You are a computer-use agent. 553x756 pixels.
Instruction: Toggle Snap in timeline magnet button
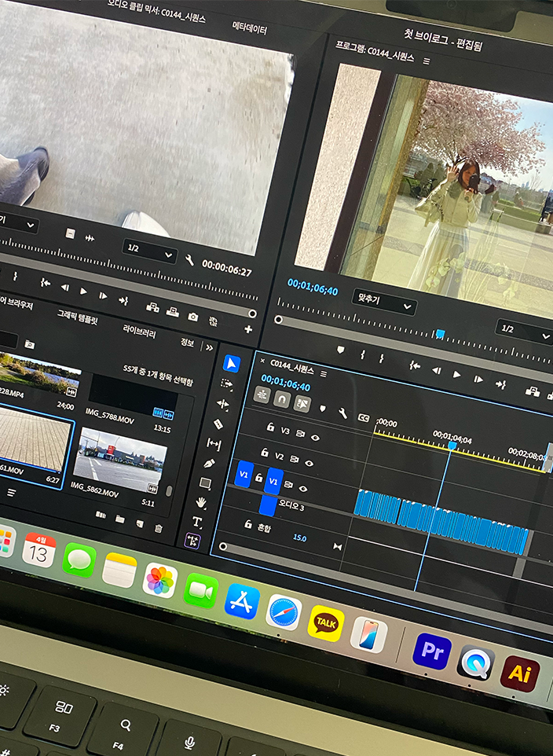282,398
